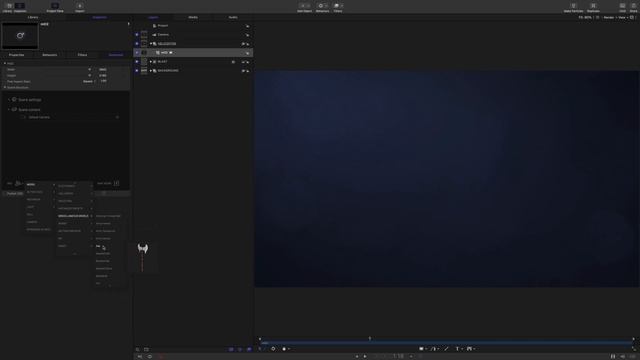Viewport: 640px width, 360px height.
Task: Click the playhead marker in the mini-timeline
Action: pos(370,338)
